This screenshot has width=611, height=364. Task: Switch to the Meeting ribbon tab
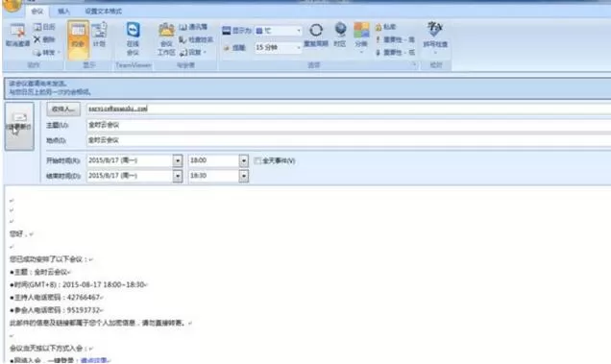(x=37, y=12)
